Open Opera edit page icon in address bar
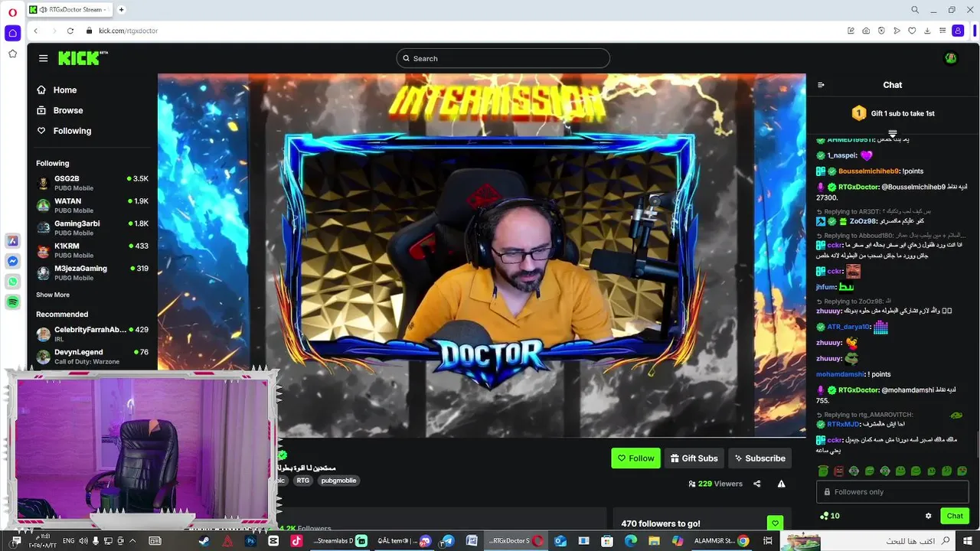 [x=851, y=31]
